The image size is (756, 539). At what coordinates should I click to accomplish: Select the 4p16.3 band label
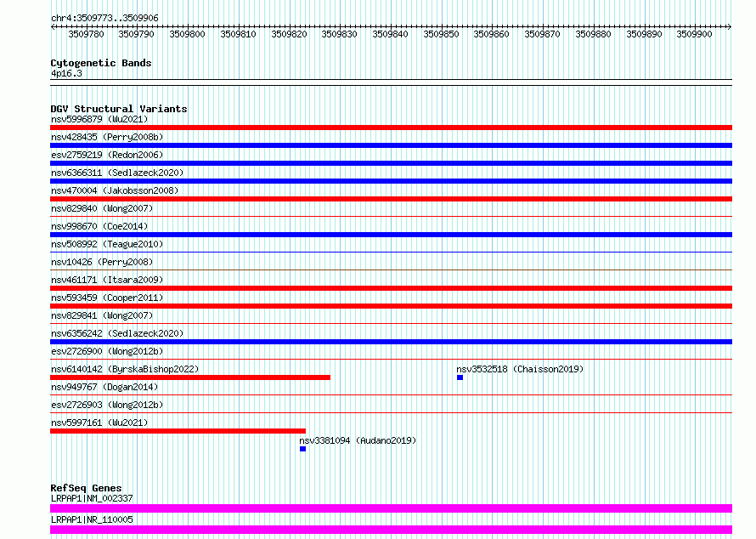[x=66, y=73]
